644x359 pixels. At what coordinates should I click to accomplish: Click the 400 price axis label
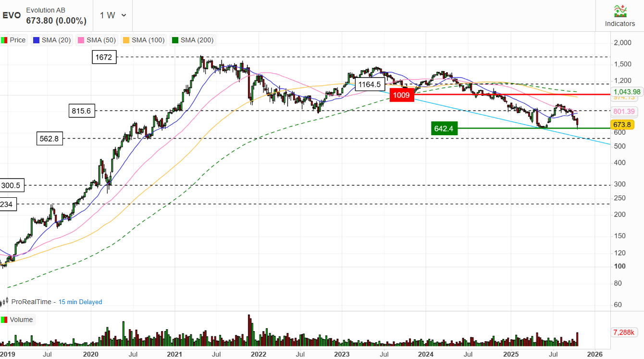tap(619, 163)
